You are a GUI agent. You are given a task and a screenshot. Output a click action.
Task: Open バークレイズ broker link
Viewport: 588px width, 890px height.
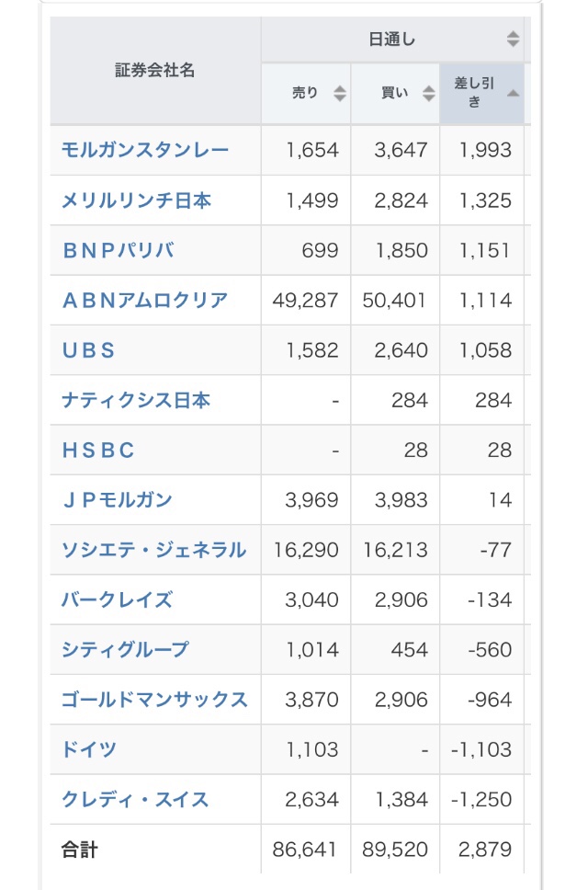pyautogui.click(x=117, y=600)
